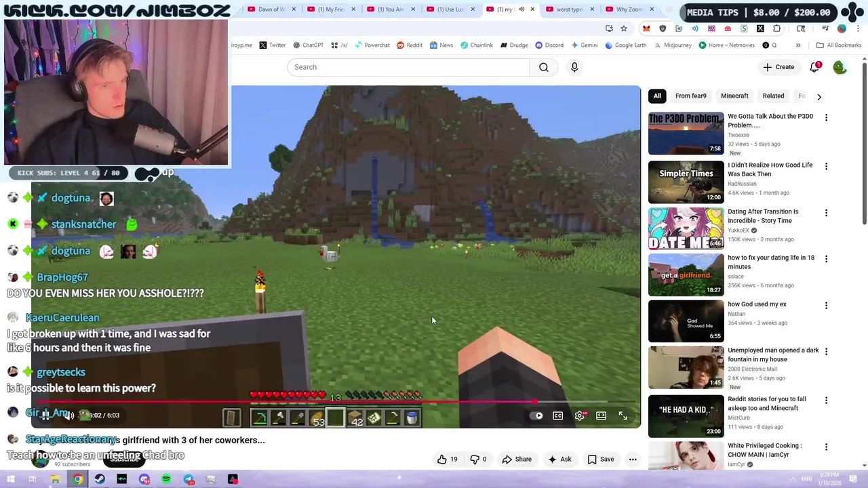Open Telegram from the taskbar

(189, 479)
